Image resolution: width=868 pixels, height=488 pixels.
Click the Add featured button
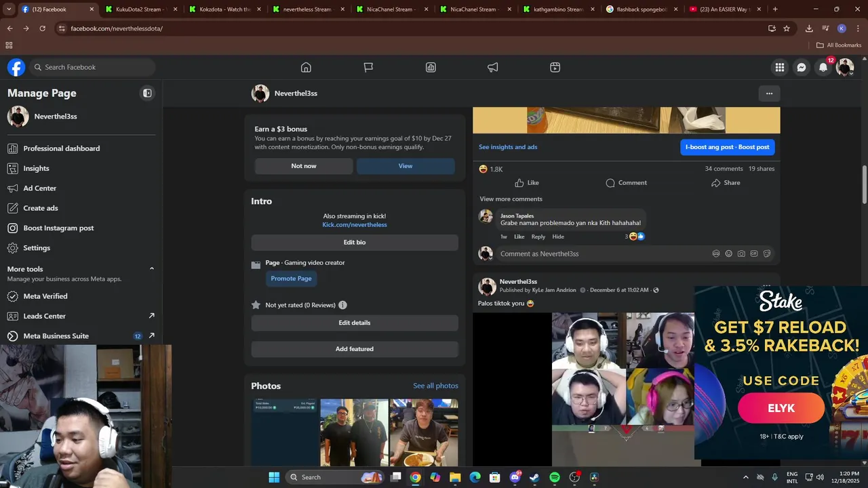tap(355, 349)
